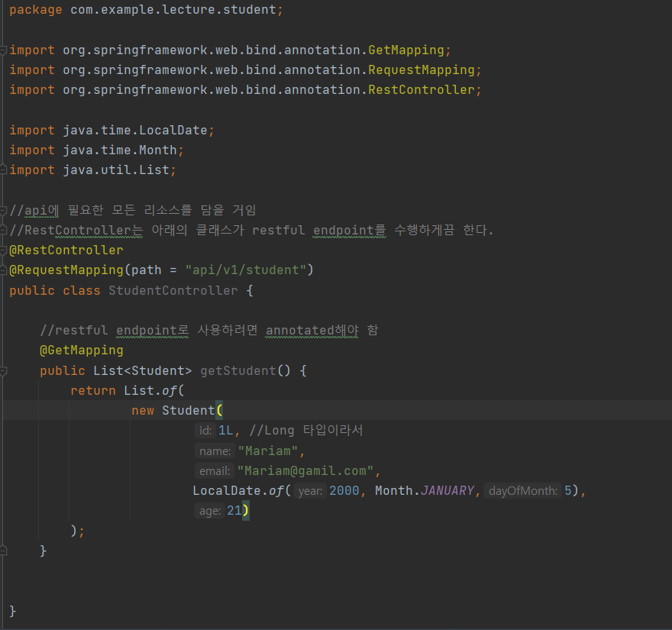Click the 1L id value
The height and width of the screenshot is (630, 672).
tap(226, 431)
